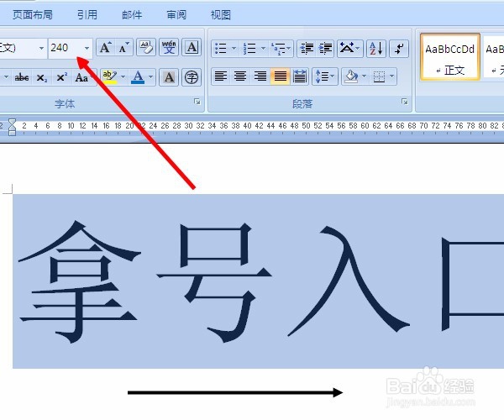Open the Asian layout button
The image size is (504, 420).
[350, 48]
